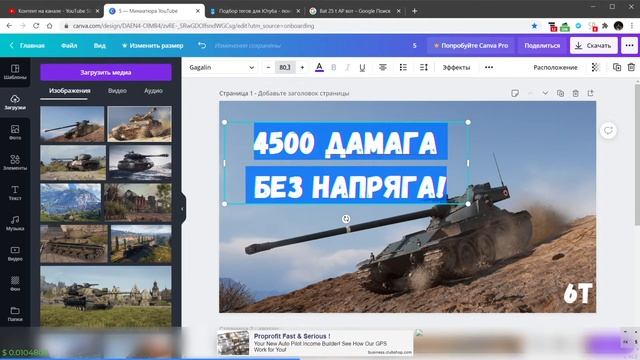
Task: Switch to the 'Контент на канале - YouTube' tab
Action: [53, 11]
